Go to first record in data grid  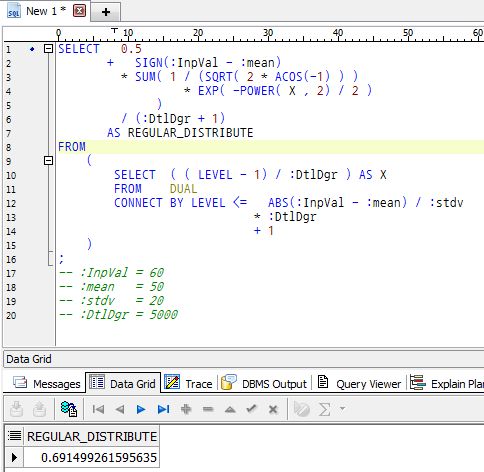[98, 409]
